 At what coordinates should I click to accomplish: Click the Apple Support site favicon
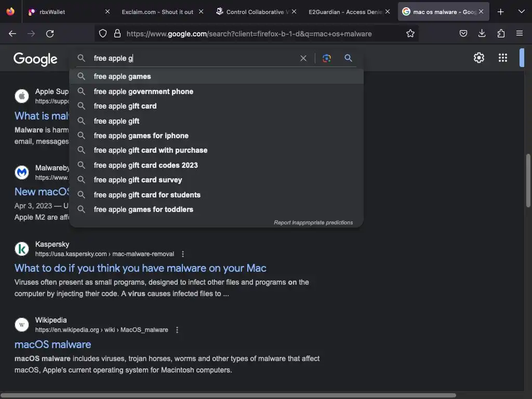[x=22, y=96]
